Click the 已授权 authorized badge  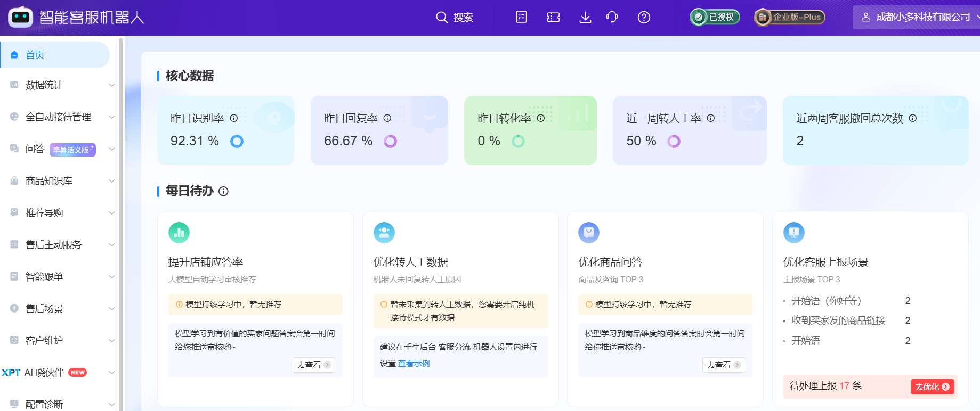[715, 17]
